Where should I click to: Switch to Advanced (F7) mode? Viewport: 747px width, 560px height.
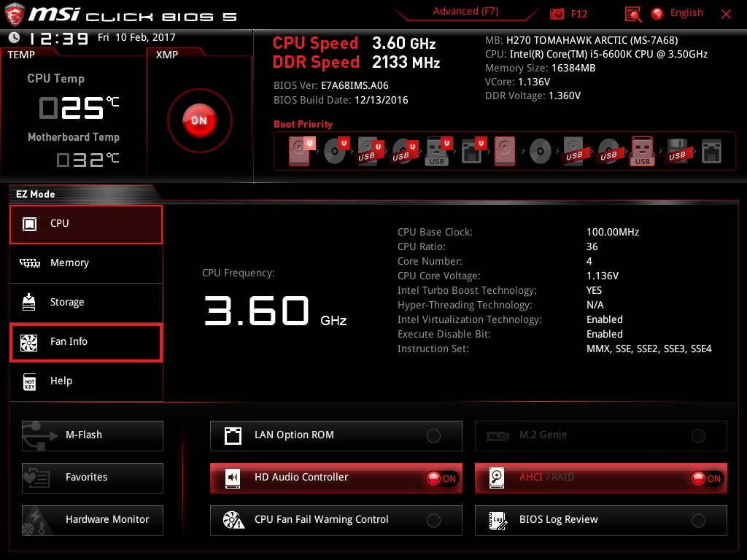pos(465,12)
